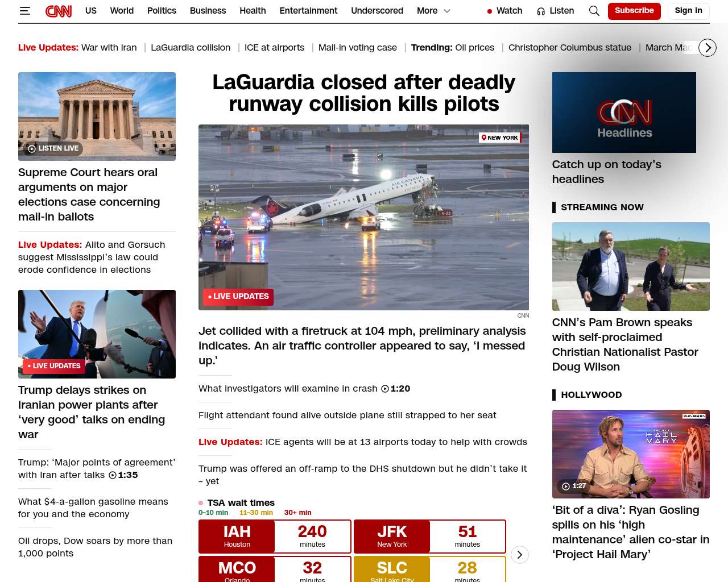Click the New York location tag

coord(500,138)
